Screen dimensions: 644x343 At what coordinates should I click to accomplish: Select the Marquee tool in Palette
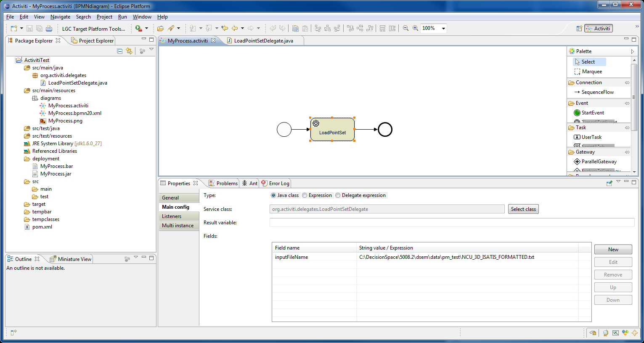591,72
